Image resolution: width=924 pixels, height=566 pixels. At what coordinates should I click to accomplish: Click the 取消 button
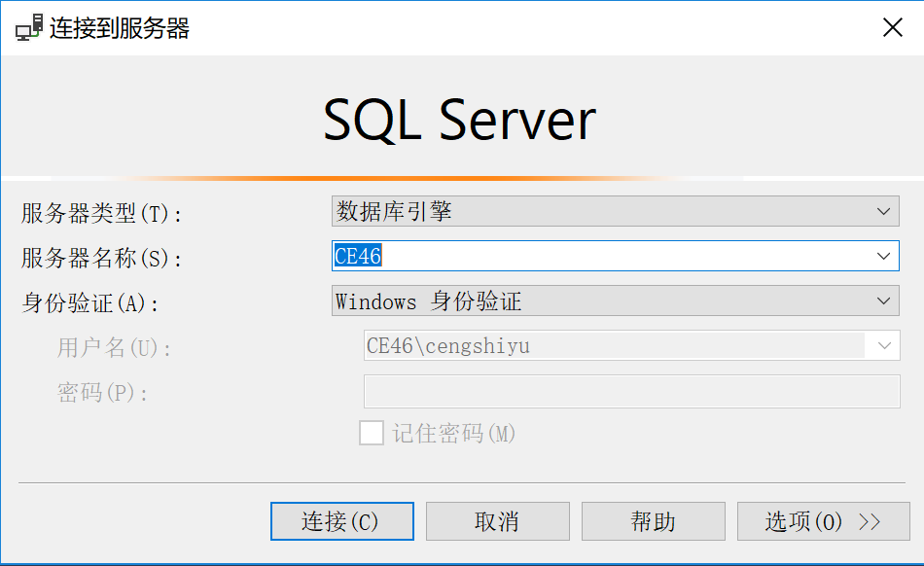[497, 521]
